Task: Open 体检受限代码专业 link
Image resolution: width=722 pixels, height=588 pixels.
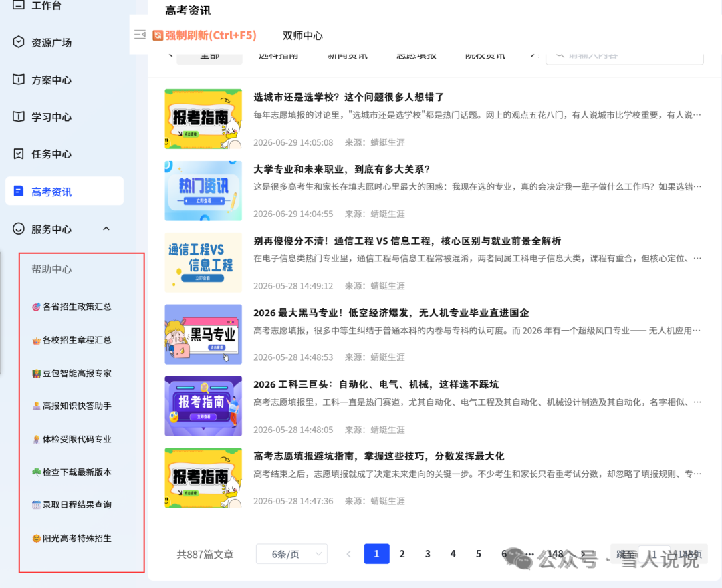Action: pos(77,440)
